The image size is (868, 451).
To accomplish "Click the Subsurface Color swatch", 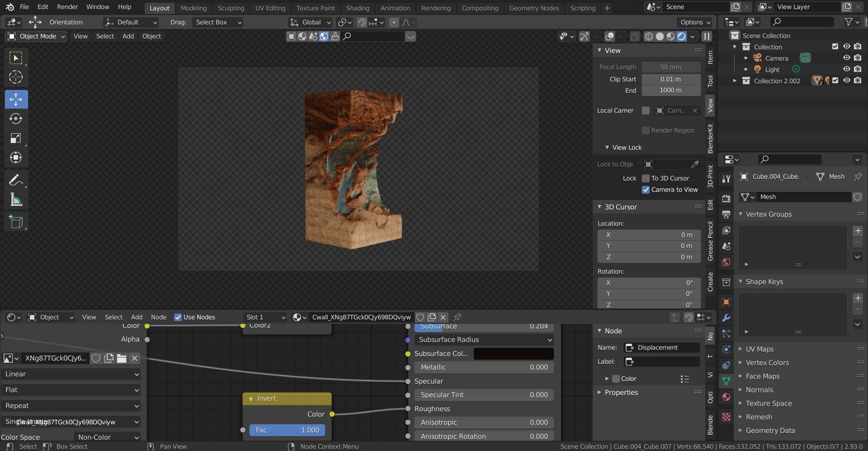I will tap(514, 354).
